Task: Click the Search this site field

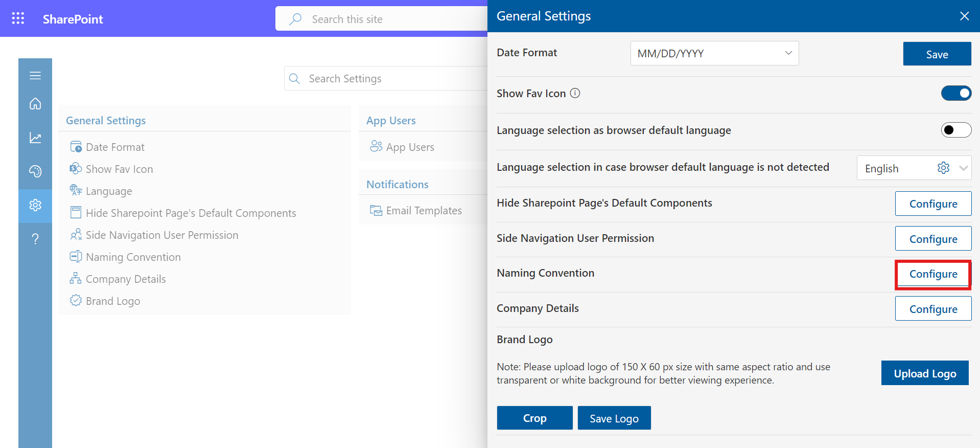Action: 381,19
